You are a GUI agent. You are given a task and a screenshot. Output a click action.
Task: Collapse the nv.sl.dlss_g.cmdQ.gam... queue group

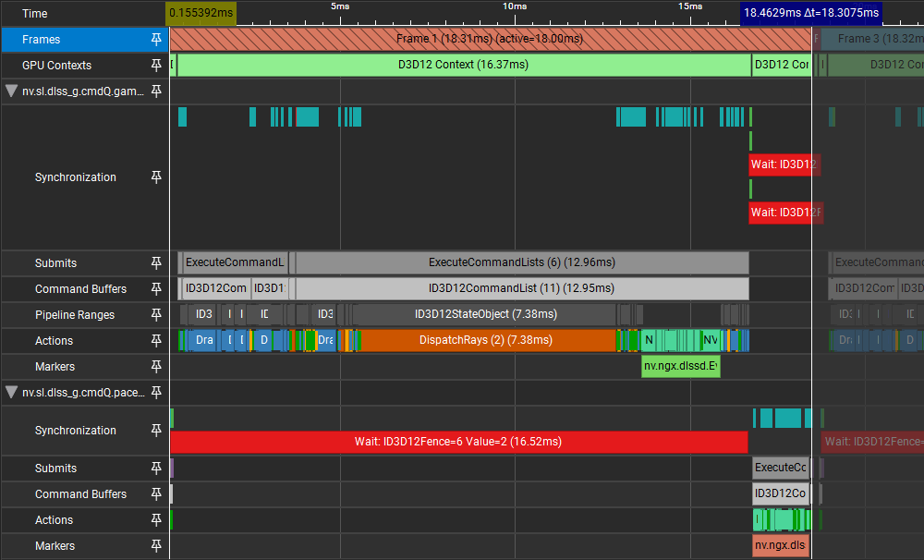(11, 91)
